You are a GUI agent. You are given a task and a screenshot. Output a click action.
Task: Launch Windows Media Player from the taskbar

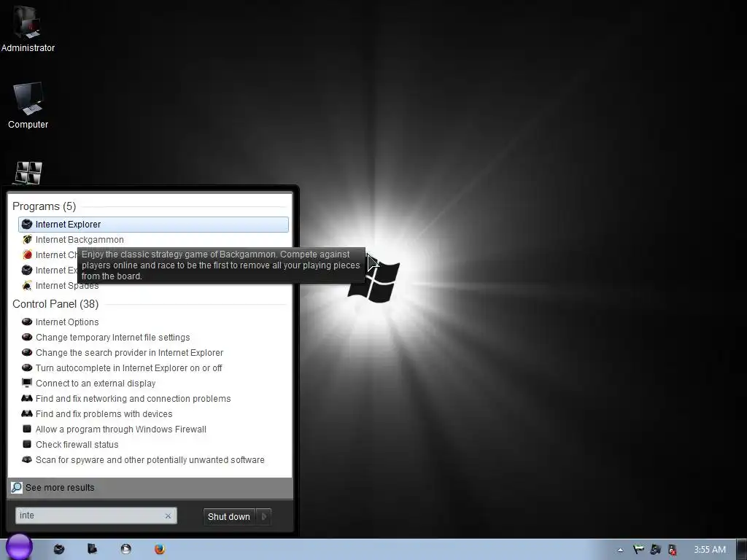click(125, 550)
